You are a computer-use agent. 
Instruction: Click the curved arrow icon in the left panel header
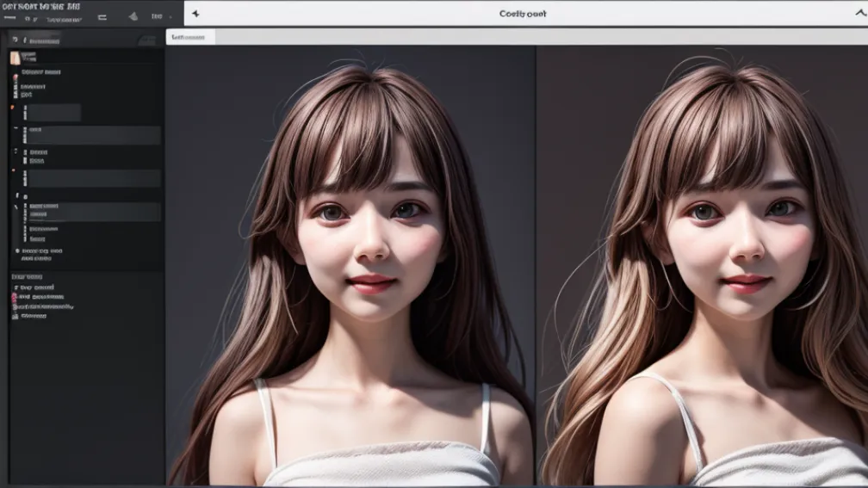tap(15, 40)
